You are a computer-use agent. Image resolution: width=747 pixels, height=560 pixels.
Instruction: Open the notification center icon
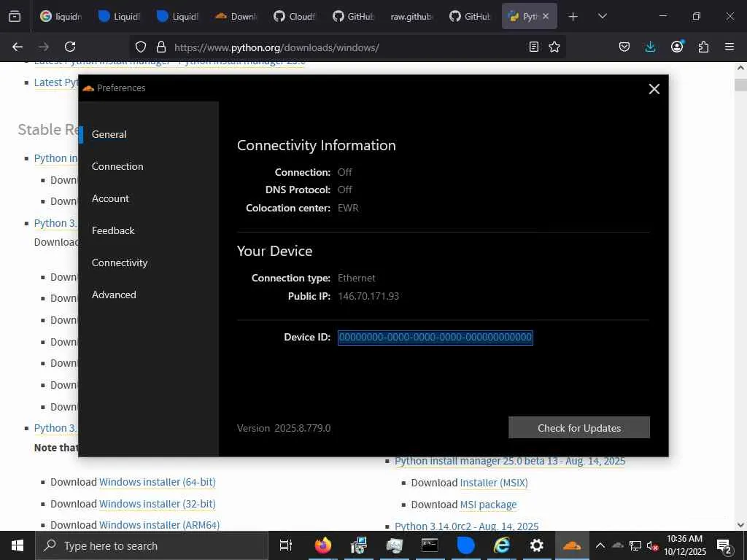coord(724,545)
